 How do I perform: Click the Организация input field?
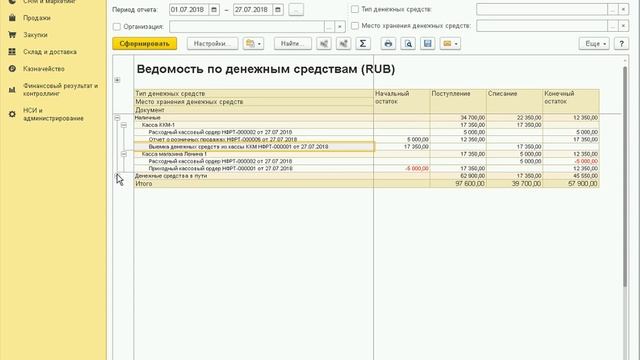click(x=247, y=27)
